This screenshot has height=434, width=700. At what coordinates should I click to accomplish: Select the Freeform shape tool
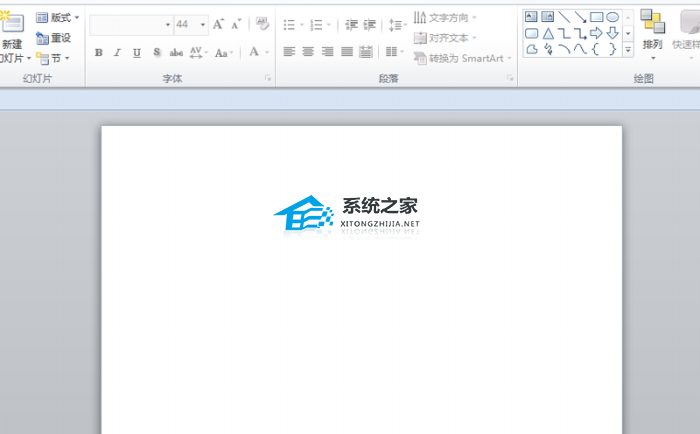532,49
